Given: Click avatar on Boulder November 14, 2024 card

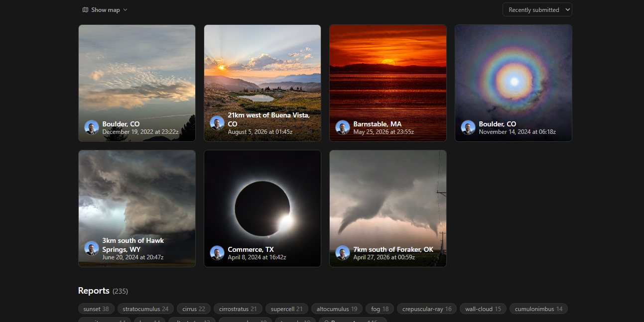Looking at the screenshot, I should (468, 127).
